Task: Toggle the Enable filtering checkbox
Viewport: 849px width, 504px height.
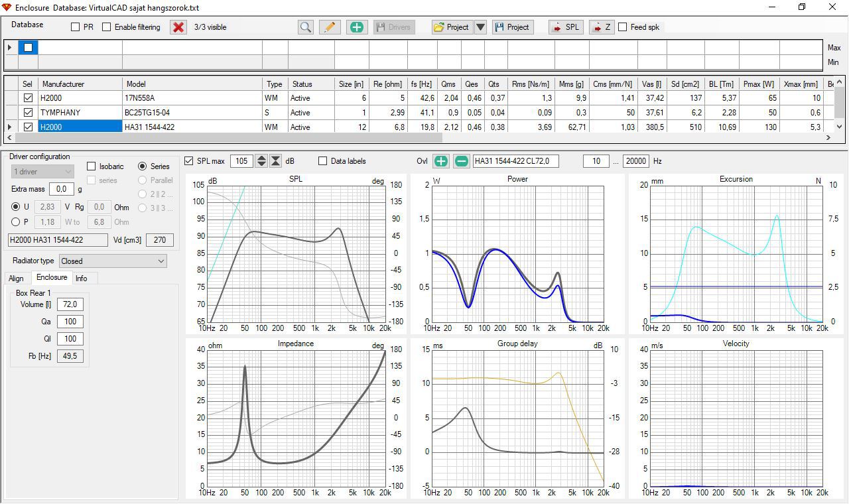Action: pyautogui.click(x=106, y=27)
